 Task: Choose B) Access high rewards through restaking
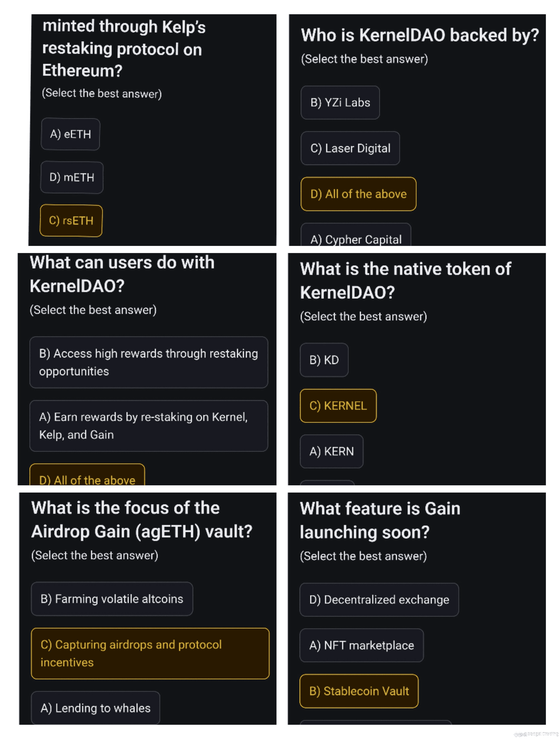point(149,362)
